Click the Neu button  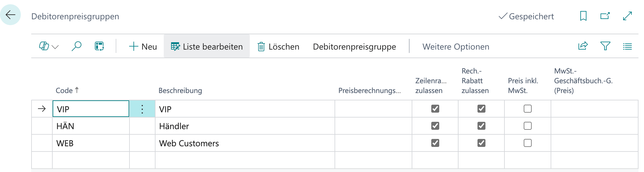point(143,47)
